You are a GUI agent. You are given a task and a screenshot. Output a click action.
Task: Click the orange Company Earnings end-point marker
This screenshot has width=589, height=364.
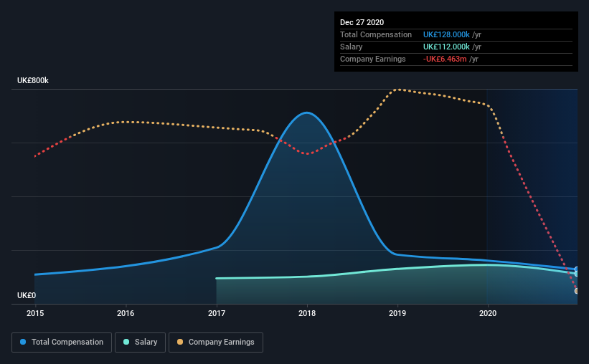click(x=577, y=291)
